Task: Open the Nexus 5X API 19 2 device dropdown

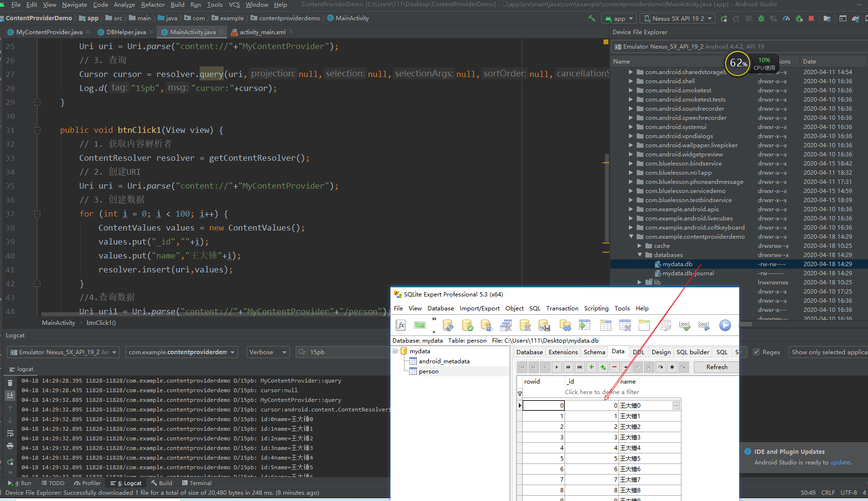Action: (x=678, y=18)
